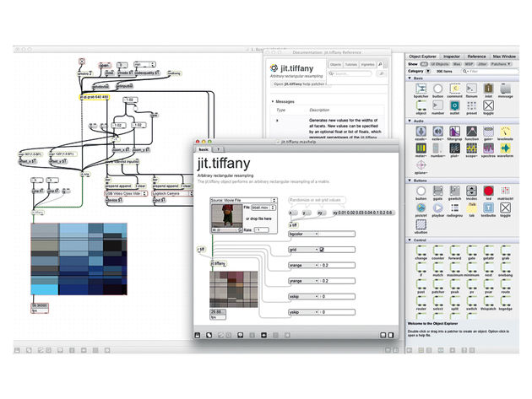Select the spectroscope~ object icon
This screenshot has width=532, height=399.
[488, 148]
